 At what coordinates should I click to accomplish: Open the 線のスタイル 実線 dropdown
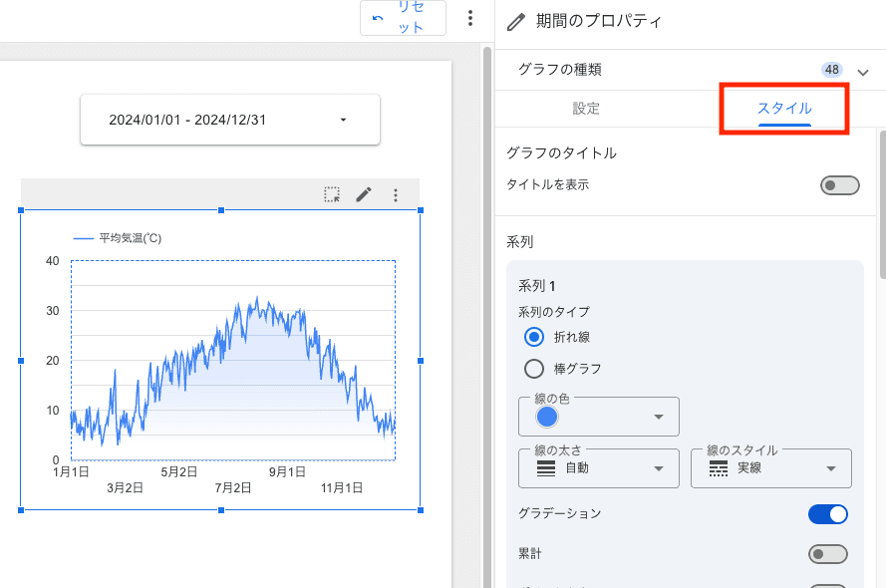coord(771,468)
